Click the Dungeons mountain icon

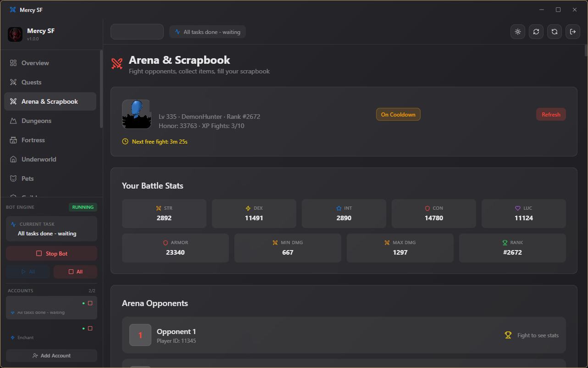pos(13,121)
